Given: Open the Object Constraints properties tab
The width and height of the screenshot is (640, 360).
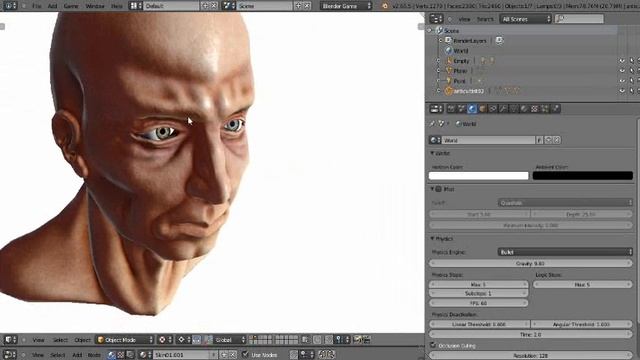Looking at the screenshot, I should [x=493, y=109].
